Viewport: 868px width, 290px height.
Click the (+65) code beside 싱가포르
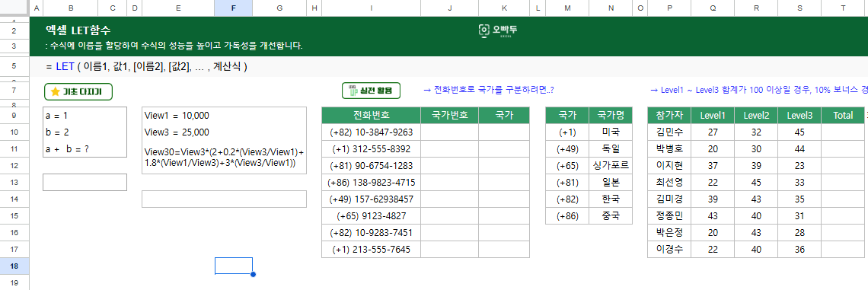pos(567,165)
